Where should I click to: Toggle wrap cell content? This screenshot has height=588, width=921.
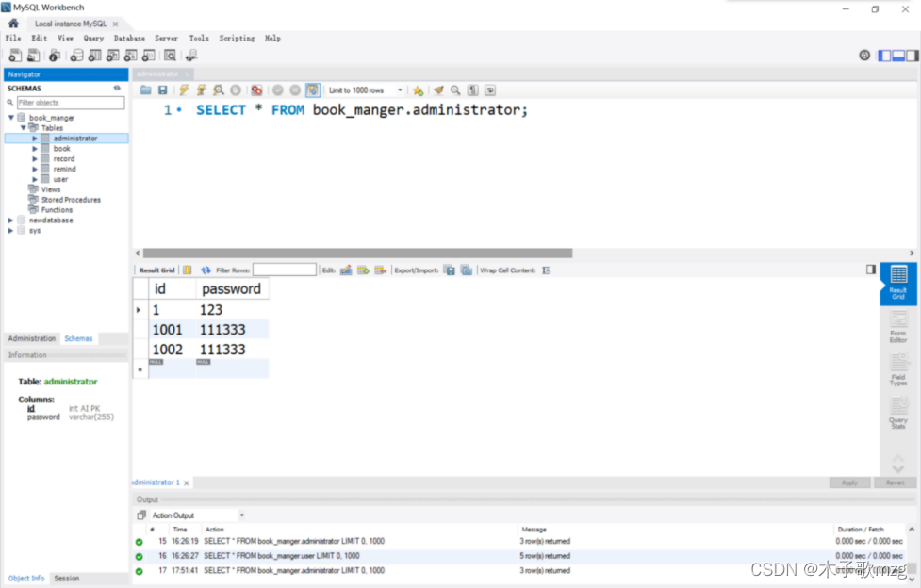[546, 270]
